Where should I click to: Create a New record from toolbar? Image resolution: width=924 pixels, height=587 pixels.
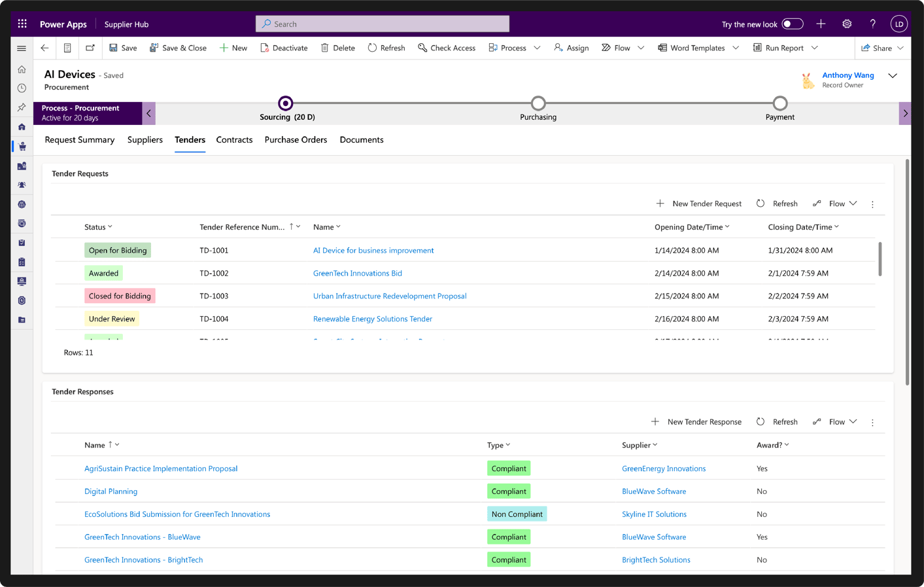pos(233,48)
